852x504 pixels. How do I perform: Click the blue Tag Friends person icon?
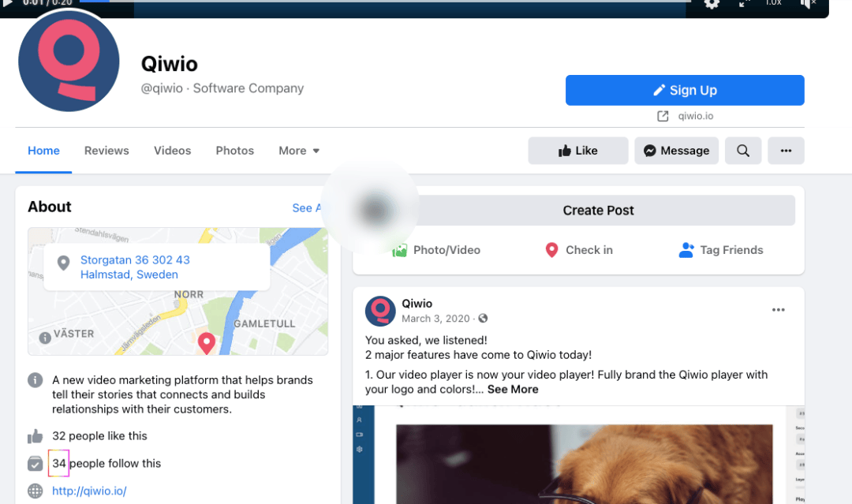(x=686, y=250)
